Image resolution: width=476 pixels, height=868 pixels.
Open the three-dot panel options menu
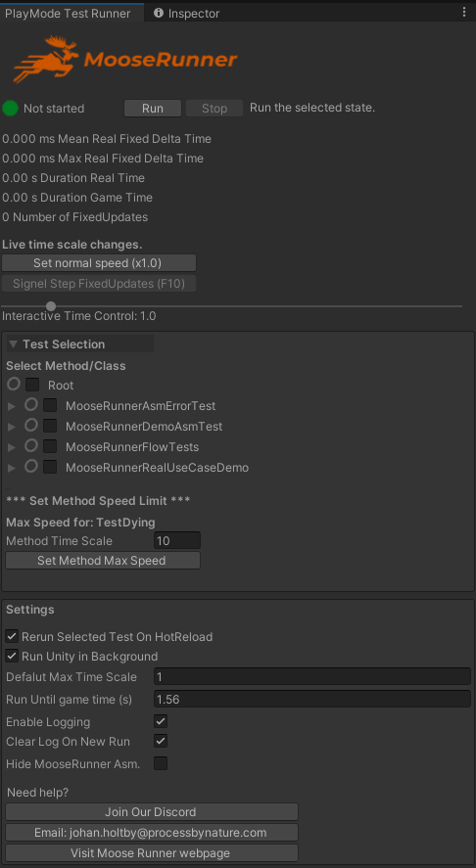pyautogui.click(x=464, y=12)
